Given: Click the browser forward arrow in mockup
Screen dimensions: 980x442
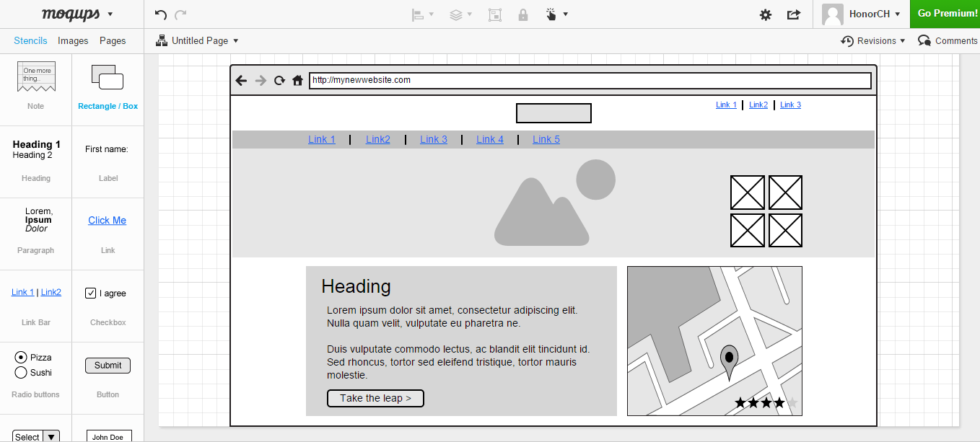Looking at the screenshot, I should (x=261, y=81).
